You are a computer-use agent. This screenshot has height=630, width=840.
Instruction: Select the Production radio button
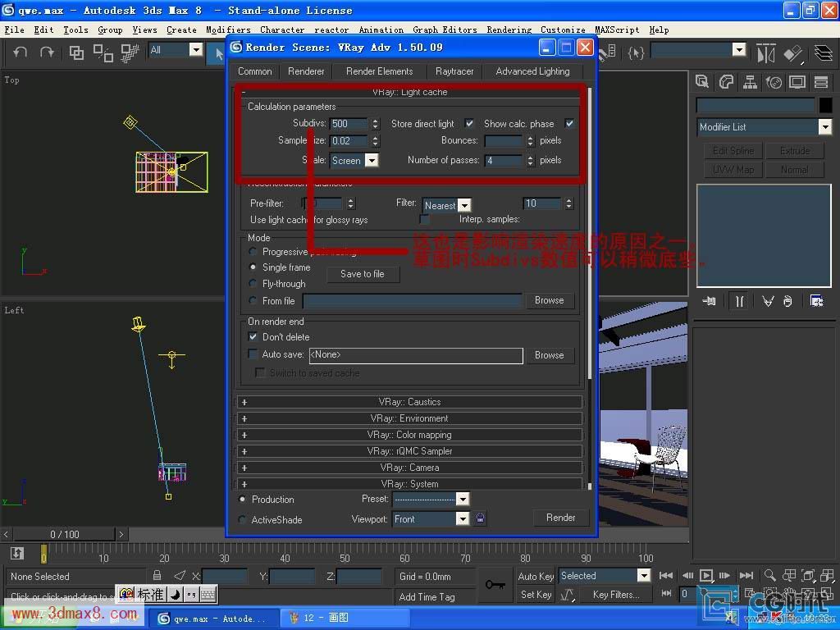coord(242,499)
